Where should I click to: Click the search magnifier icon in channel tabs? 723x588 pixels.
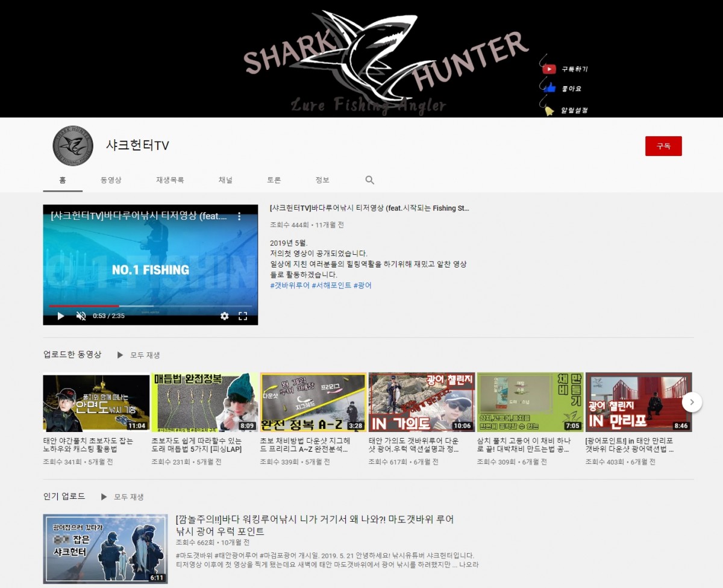(369, 180)
